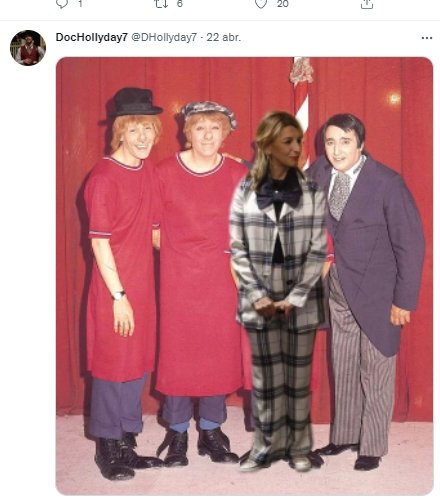Screen dimensions: 440x504
Task: Click the DocHollyday7 display name
Action: click(92, 37)
